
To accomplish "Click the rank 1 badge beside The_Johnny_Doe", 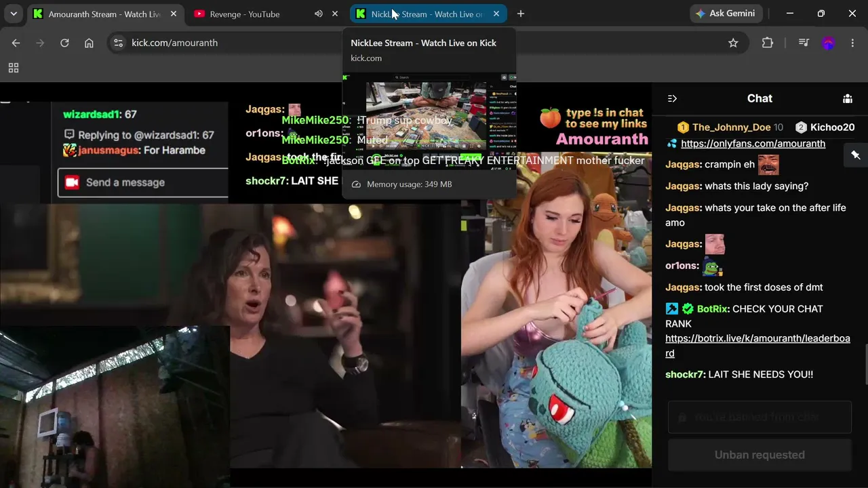I will (683, 127).
